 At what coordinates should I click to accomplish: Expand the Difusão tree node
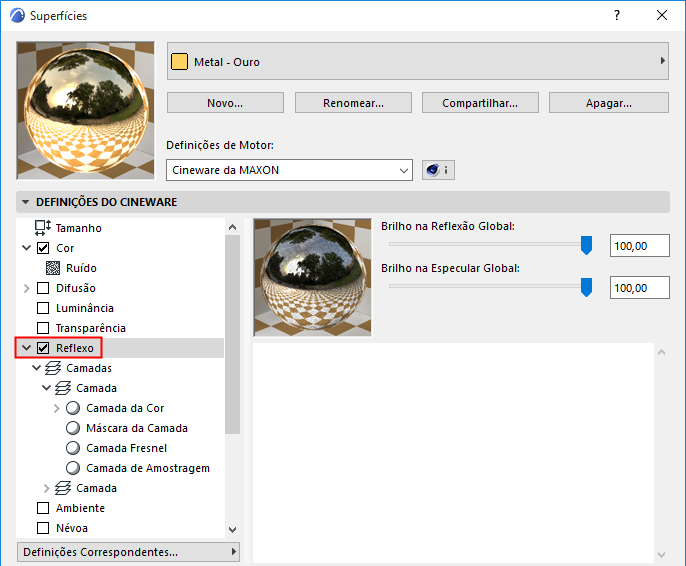point(27,288)
